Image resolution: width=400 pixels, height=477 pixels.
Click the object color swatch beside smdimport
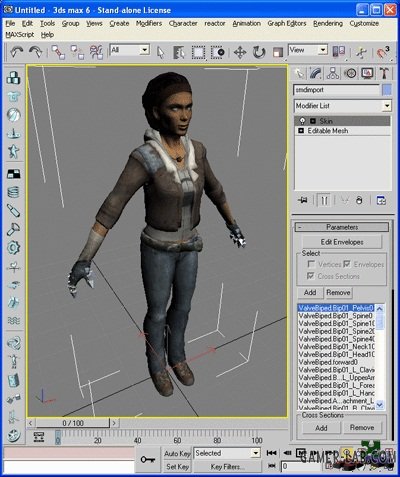coord(387,90)
